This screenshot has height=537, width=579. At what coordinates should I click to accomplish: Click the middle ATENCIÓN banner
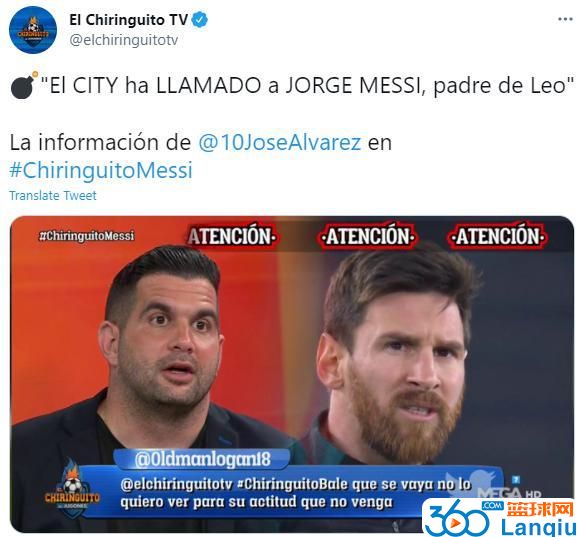coord(368,236)
